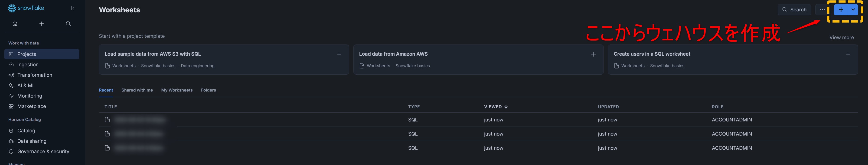The image size is (868, 165).
Task: Open Governance & security section
Action: point(41,152)
